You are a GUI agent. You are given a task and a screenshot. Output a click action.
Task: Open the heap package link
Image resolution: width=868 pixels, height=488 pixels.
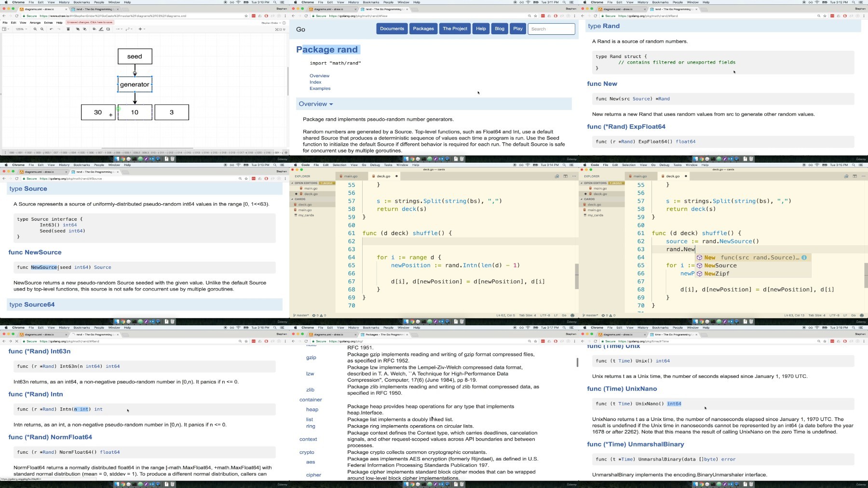point(312,409)
